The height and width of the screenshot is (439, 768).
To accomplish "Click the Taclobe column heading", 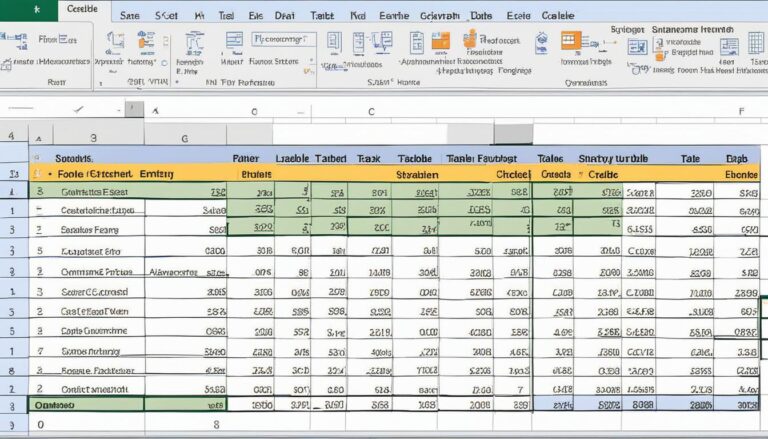I will (x=414, y=159).
